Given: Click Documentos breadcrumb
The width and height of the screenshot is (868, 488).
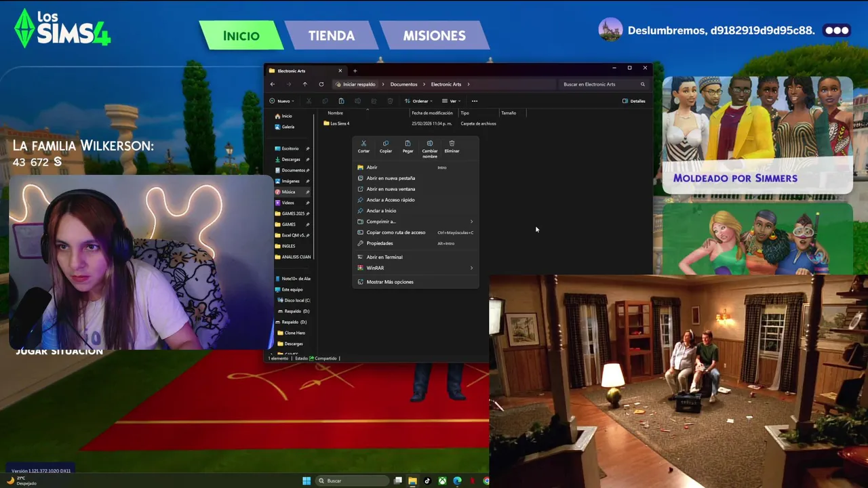Looking at the screenshot, I should click(x=403, y=84).
